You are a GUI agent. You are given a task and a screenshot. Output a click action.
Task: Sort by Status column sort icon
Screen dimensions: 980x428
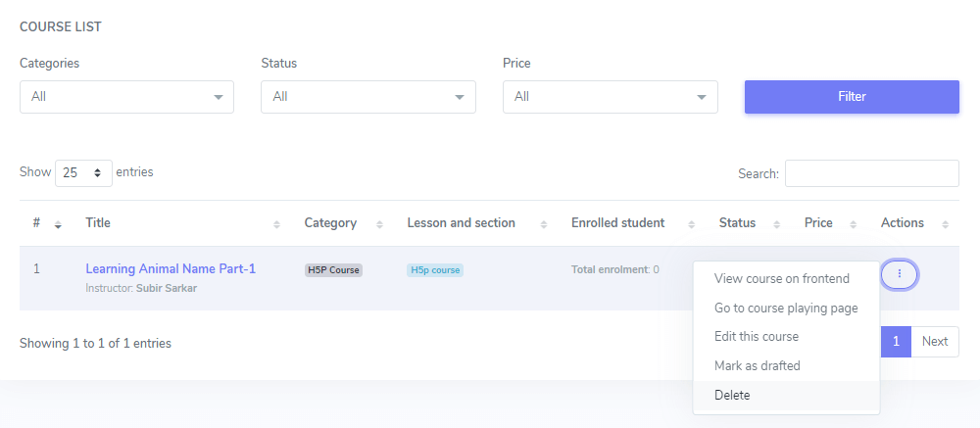click(x=776, y=224)
